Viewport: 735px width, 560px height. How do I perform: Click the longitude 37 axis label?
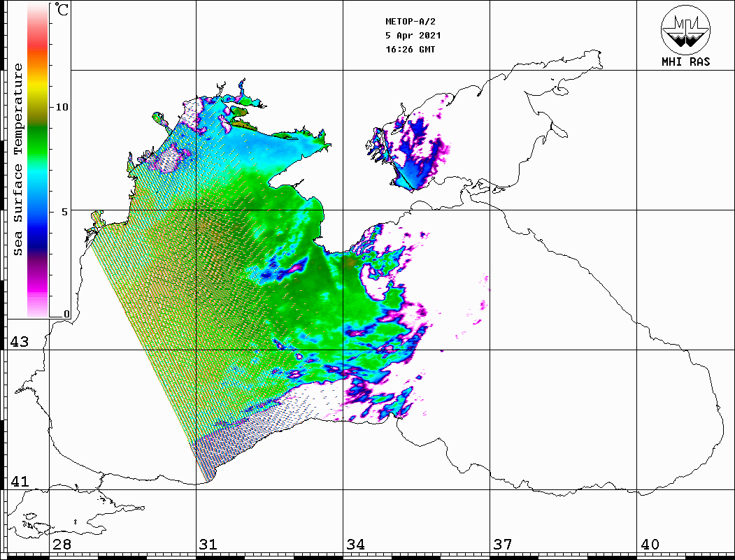(x=502, y=545)
